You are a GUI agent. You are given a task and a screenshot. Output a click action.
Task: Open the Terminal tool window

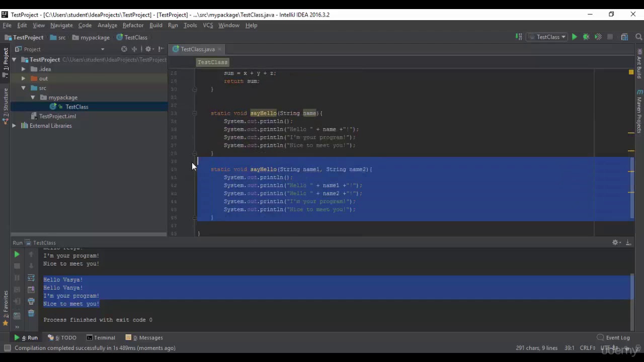tap(101, 338)
